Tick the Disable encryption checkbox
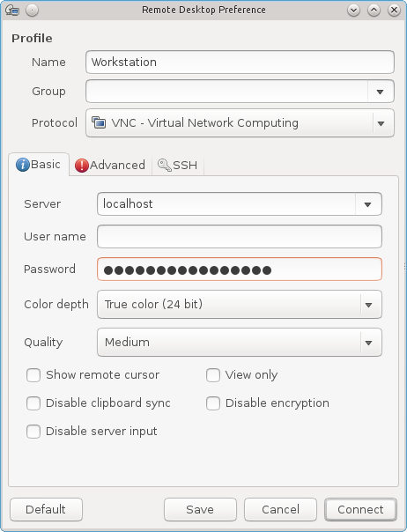This screenshot has height=532, width=407. (213, 403)
